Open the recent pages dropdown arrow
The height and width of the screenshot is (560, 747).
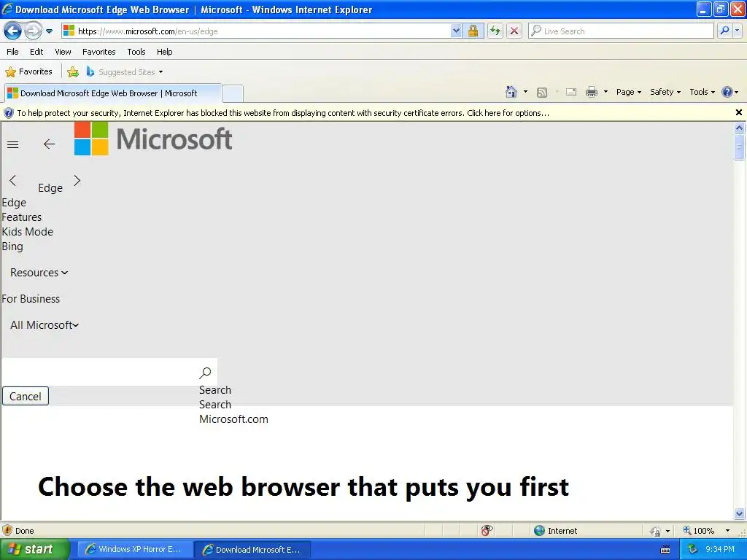(49, 31)
